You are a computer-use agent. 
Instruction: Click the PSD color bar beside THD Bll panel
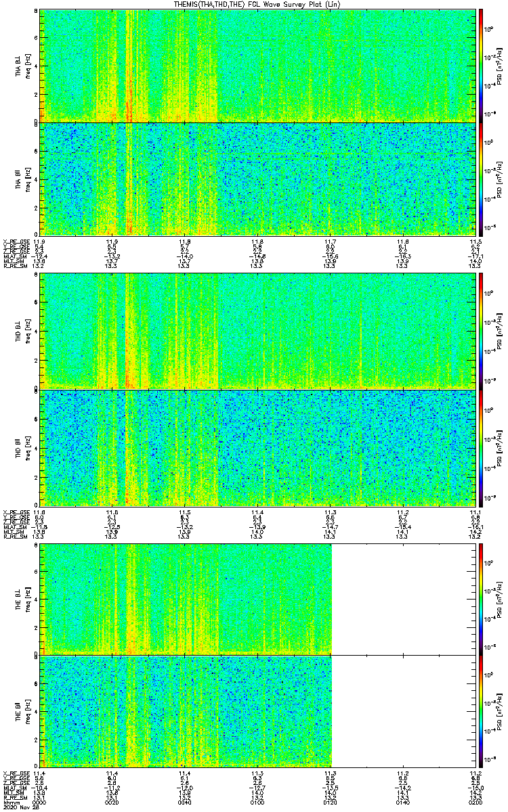click(x=481, y=447)
